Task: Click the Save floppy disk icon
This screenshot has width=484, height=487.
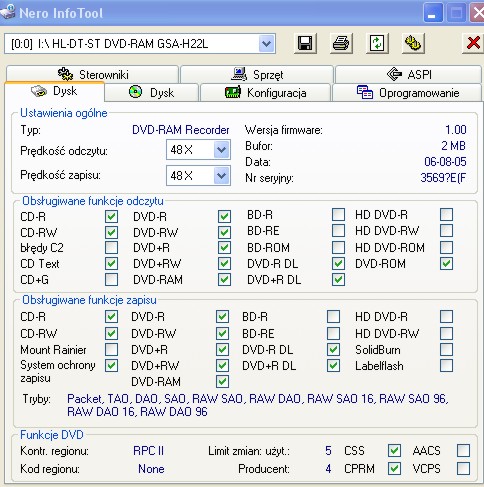Action: click(x=305, y=43)
